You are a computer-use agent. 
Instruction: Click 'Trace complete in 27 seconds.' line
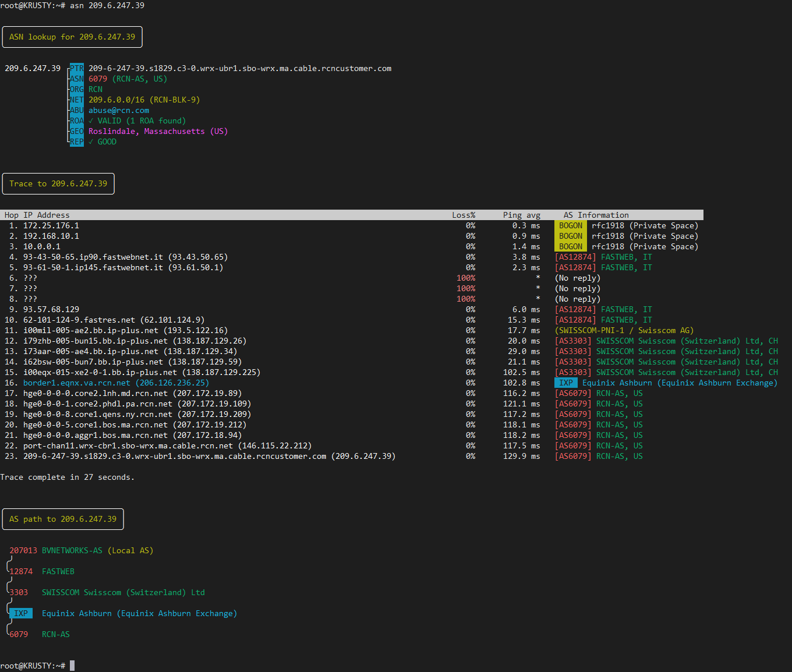68,477
